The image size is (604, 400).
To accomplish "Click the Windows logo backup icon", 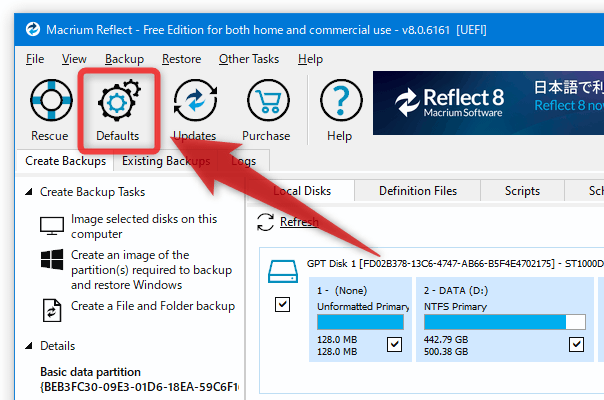I will 52,259.
